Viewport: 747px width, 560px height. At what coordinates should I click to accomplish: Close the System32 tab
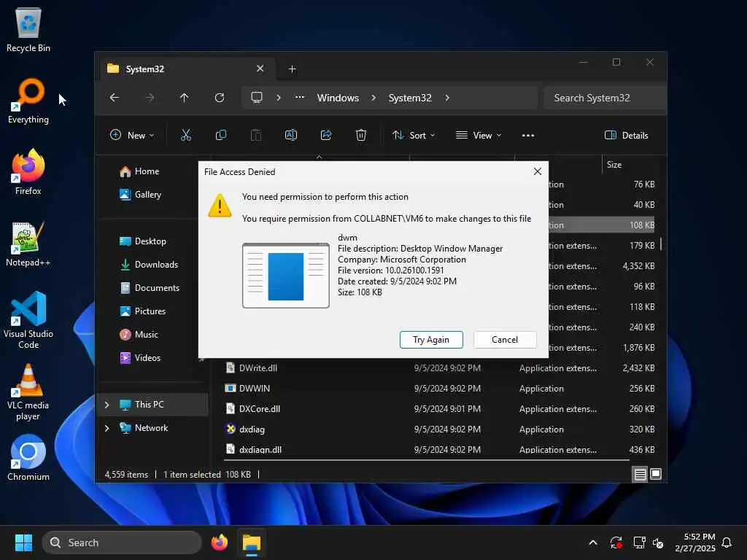click(x=260, y=69)
